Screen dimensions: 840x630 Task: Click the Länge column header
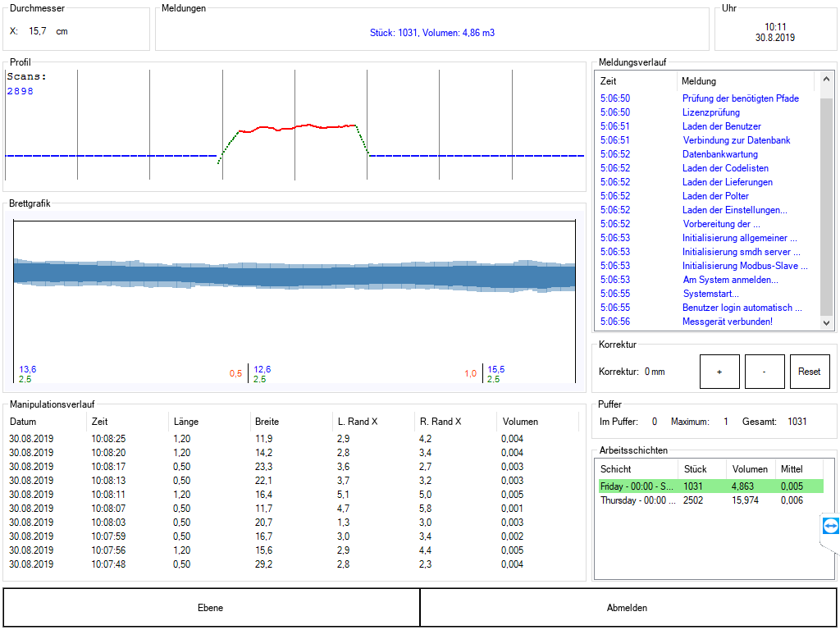tap(209, 422)
